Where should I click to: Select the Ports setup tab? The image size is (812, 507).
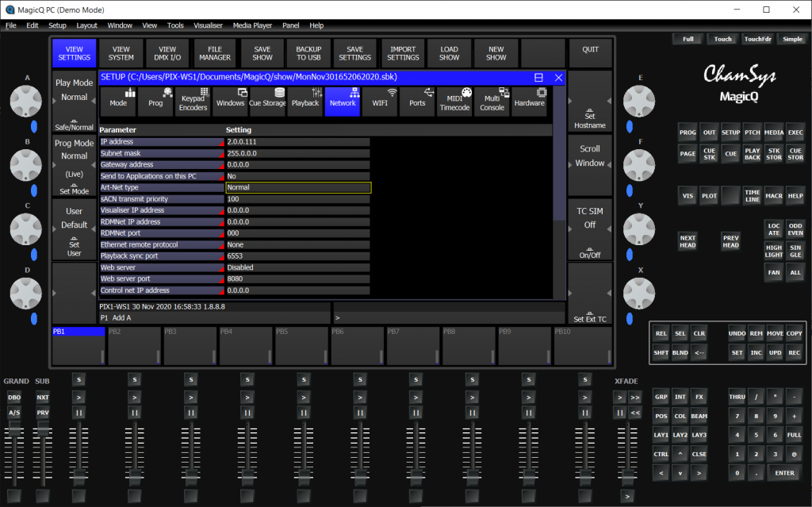click(417, 102)
